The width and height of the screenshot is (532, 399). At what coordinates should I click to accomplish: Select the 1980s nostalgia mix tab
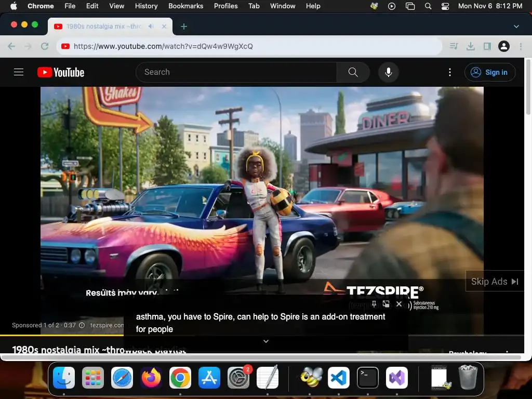104,26
